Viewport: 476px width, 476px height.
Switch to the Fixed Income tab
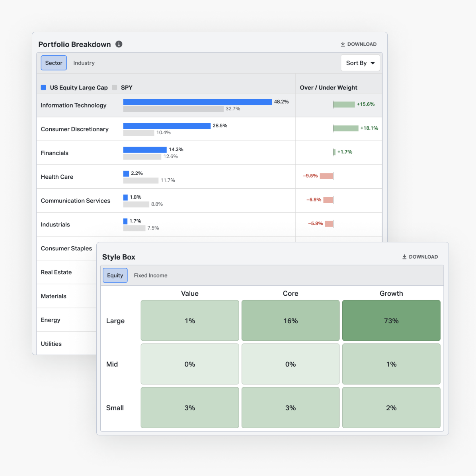tap(150, 275)
